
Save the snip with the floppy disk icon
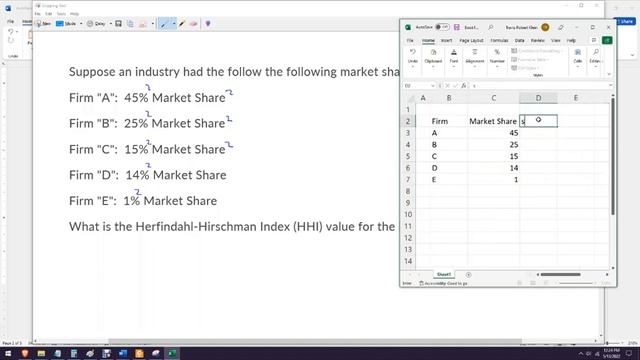point(118,24)
